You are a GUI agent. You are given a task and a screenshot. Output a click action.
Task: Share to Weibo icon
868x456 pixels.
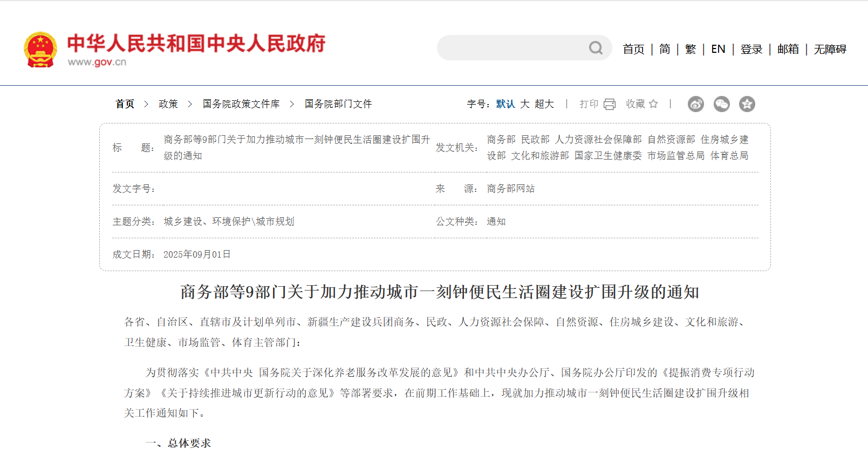(696, 104)
